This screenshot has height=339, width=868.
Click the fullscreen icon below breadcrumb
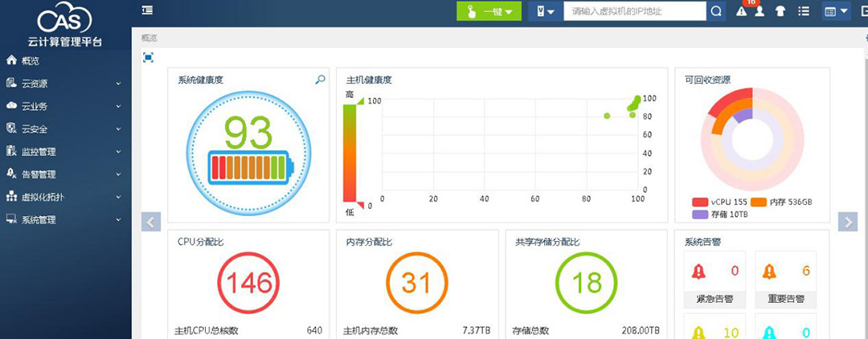tap(148, 58)
